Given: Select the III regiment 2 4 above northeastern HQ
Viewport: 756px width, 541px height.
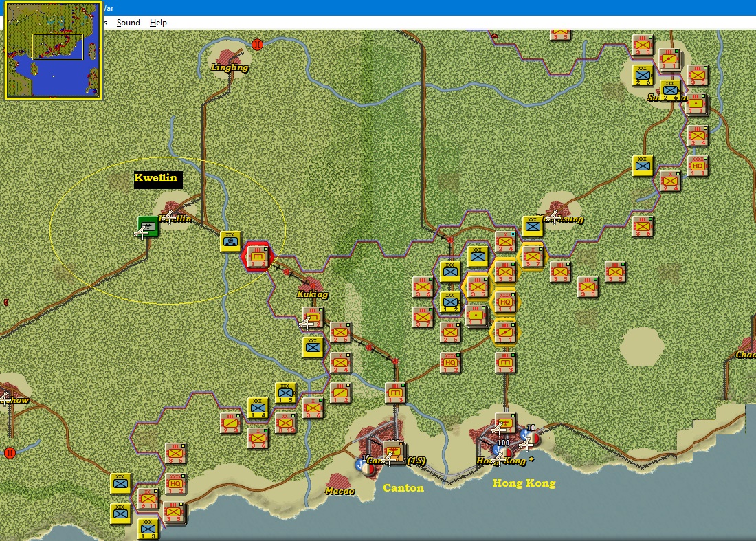Looking at the screenshot, I should point(698,136).
